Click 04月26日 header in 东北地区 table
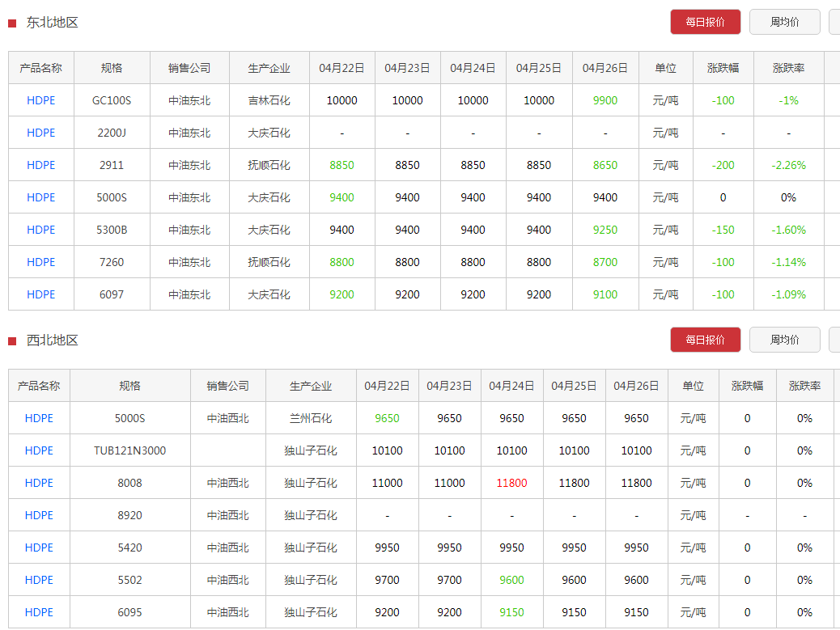This screenshot has height=630, width=840. coord(605,68)
